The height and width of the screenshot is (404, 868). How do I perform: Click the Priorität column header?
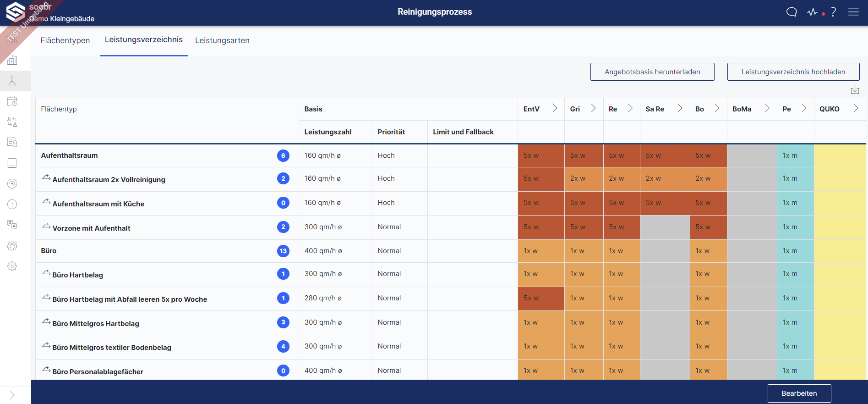pyautogui.click(x=391, y=132)
